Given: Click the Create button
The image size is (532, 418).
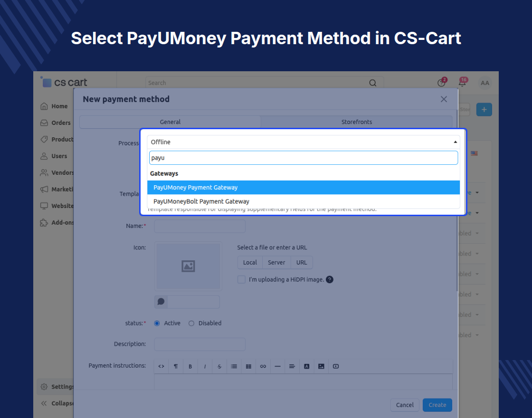Looking at the screenshot, I should pyautogui.click(x=437, y=405).
